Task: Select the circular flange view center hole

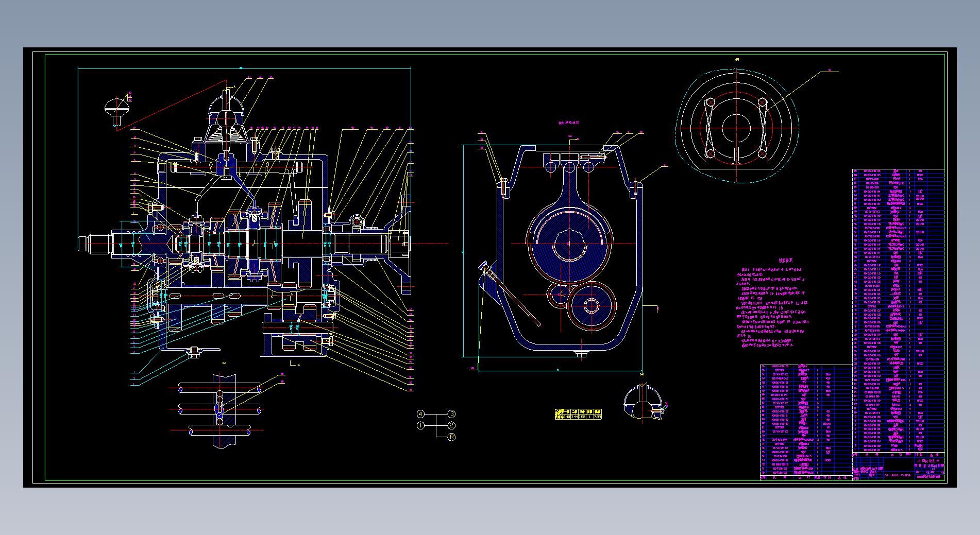Action: [736, 128]
